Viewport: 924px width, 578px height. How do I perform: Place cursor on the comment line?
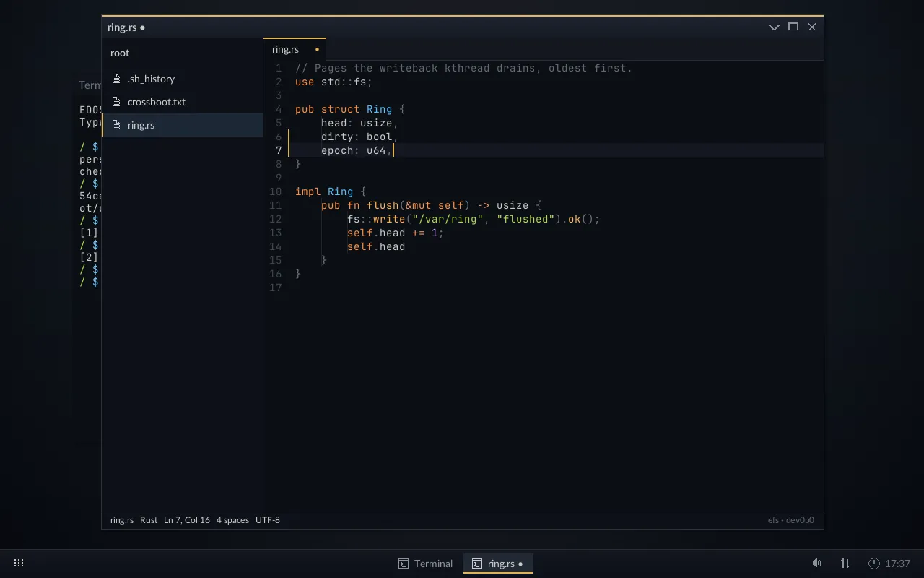[x=463, y=68]
